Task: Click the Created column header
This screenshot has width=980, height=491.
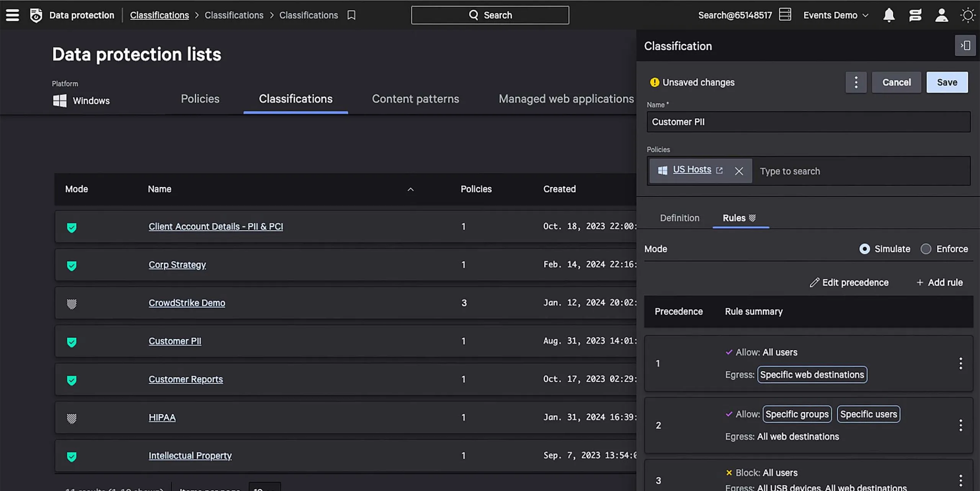Action: [559, 189]
